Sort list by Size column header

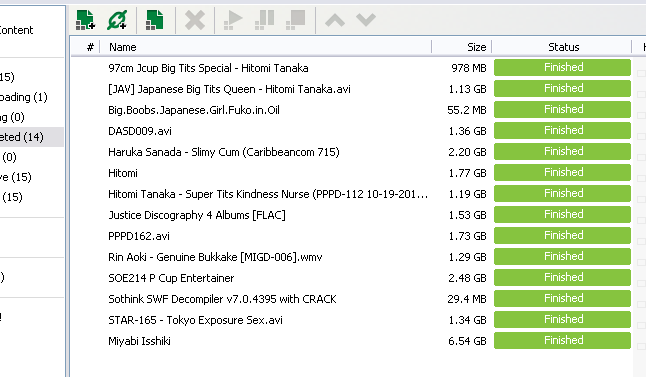coord(477,47)
